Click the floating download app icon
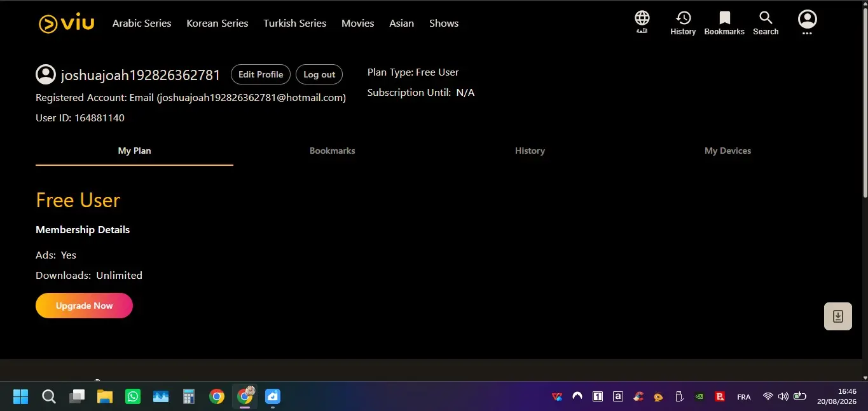 point(837,316)
